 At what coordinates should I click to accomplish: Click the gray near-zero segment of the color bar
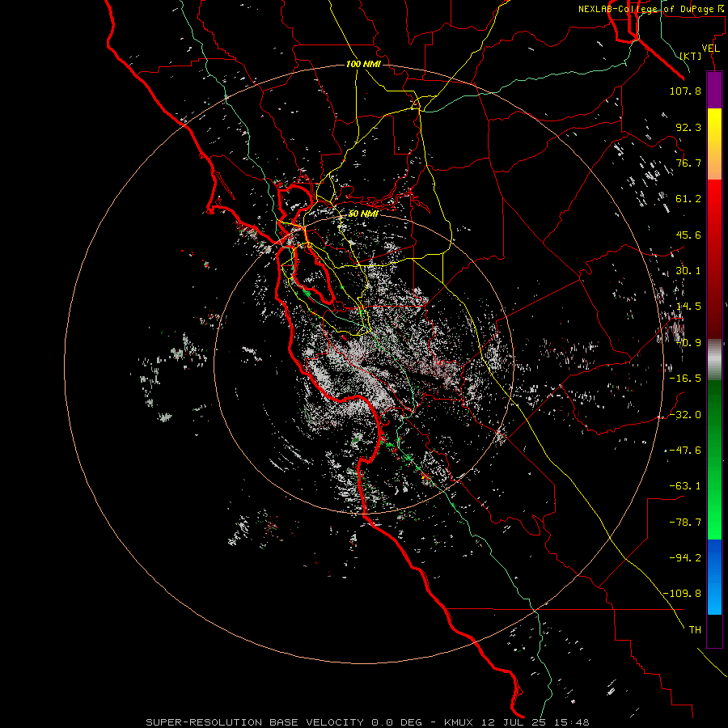click(714, 360)
